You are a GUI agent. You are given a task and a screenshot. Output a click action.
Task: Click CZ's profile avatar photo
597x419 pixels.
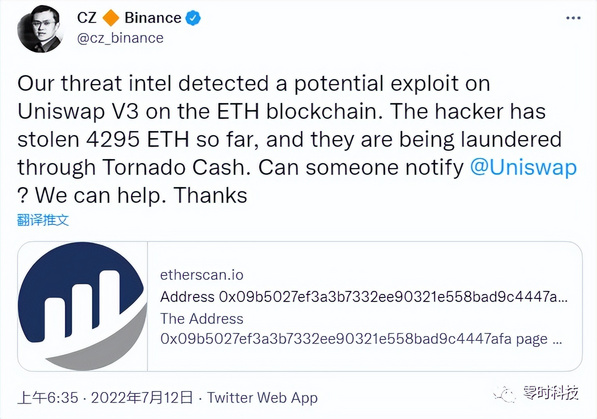(40, 29)
